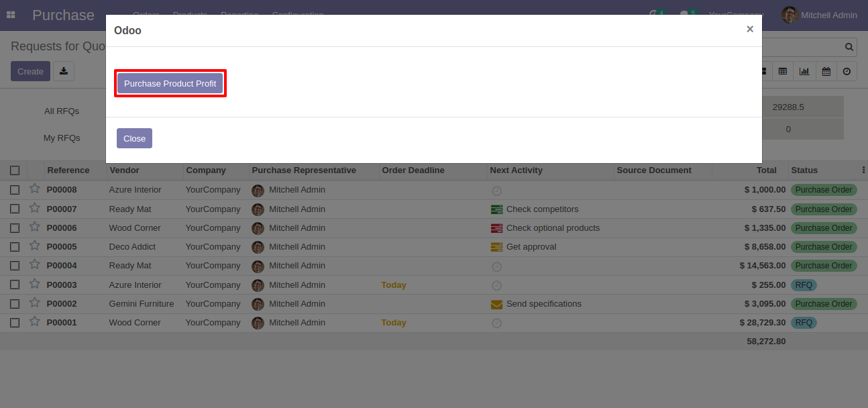Tick the checkbox for P00007
Viewport: 868px width, 408px height.
(15, 209)
